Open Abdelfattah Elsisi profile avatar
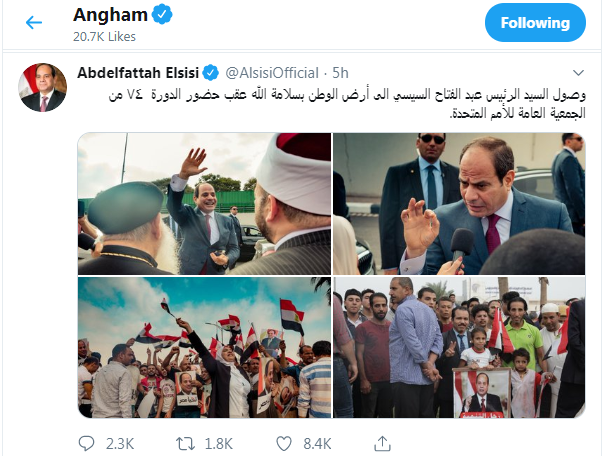The width and height of the screenshot is (603, 456). point(43,88)
